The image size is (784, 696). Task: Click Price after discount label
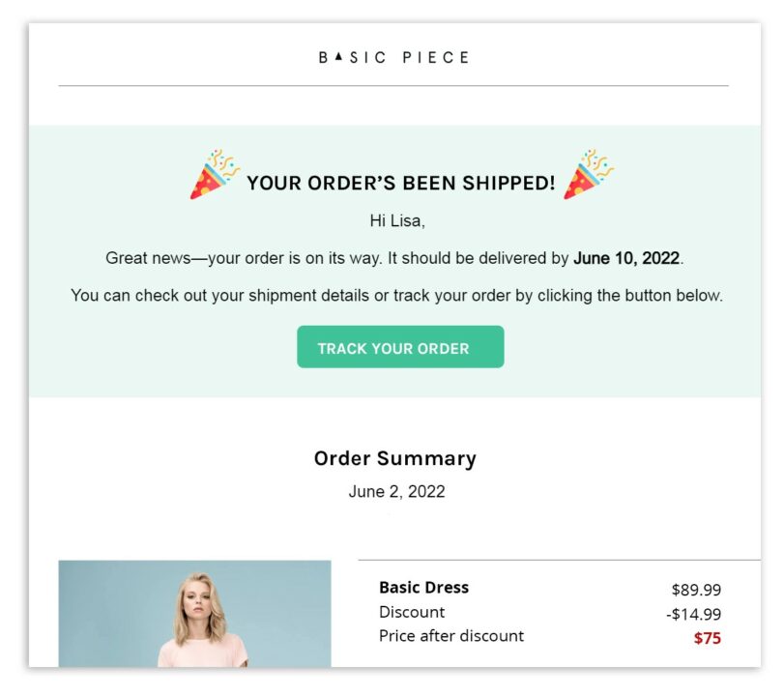tap(451, 636)
